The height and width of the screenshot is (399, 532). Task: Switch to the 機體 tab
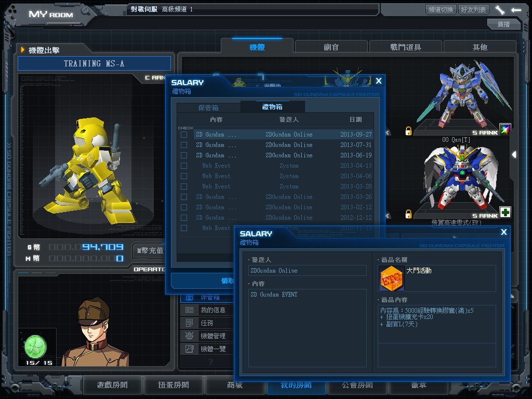[257, 47]
